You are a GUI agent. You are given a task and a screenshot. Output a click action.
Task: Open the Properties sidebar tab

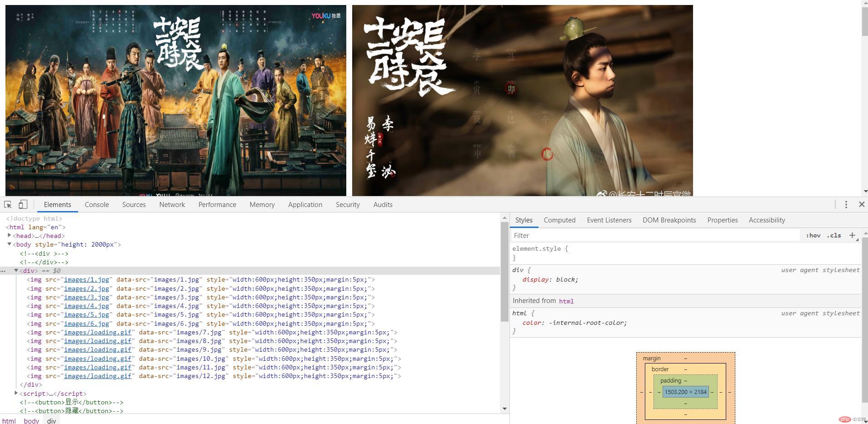pyautogui.click(x=722, y=220)
